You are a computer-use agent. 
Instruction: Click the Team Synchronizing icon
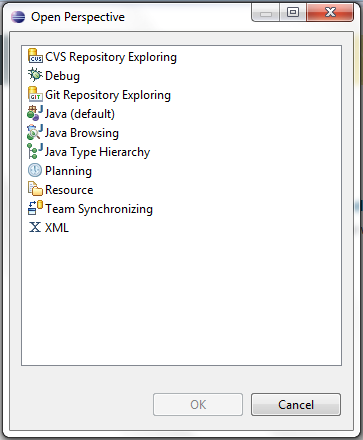[x=35, y=208]
